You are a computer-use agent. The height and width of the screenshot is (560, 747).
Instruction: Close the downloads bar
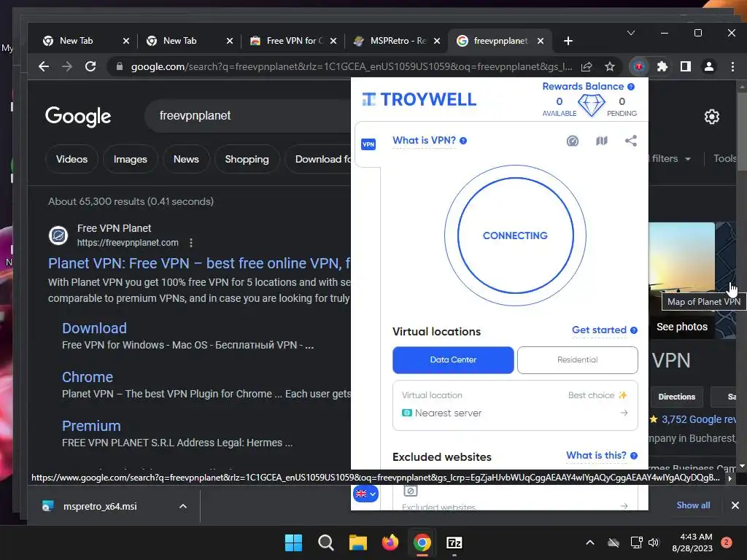pos(735,506)
